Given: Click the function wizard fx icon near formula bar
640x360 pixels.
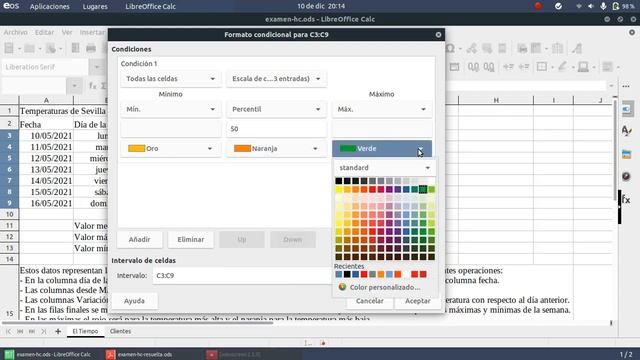Looking at the screenshot, I should tap(93, 86).
